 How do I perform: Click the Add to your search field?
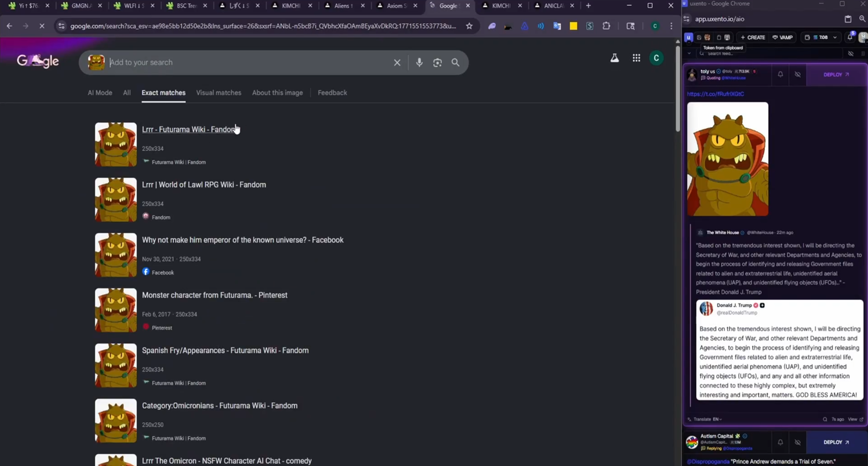point(248,63)
